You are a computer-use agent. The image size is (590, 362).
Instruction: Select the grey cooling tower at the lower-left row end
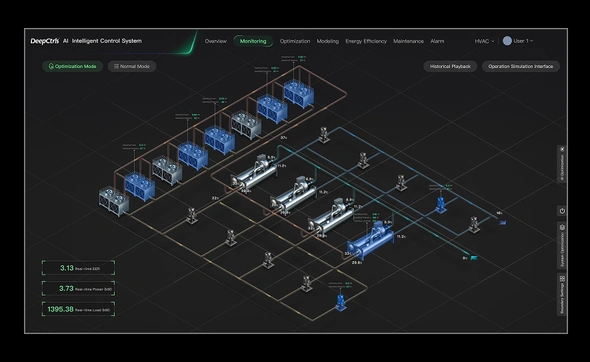pyautogui.click(x=114, y=201)
